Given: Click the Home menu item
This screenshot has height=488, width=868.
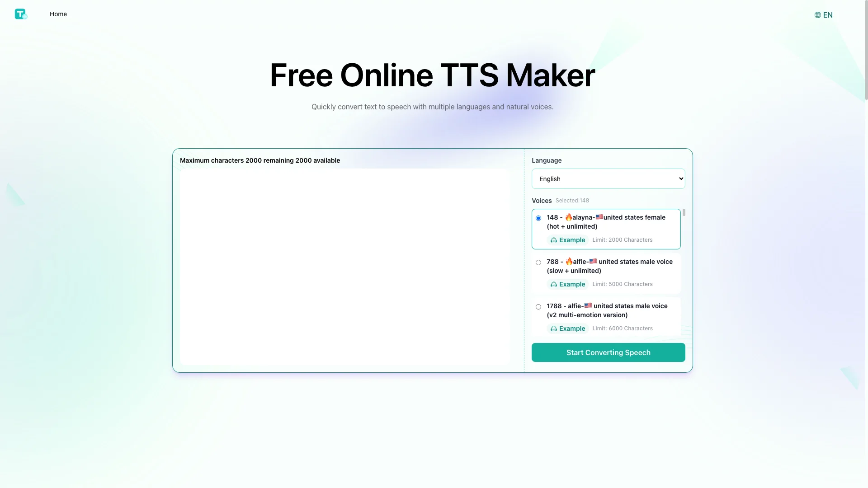Looking at the screenshot, I should tap(58, 14).
